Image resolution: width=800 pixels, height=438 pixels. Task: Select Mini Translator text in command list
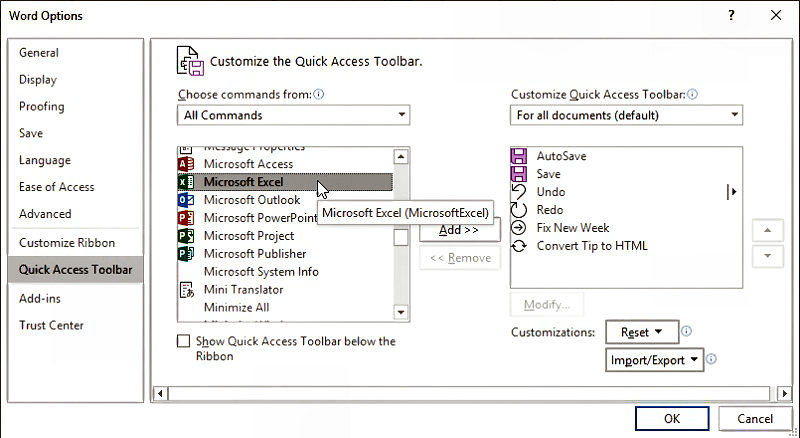pyautogui.click(x=243, y=289)
